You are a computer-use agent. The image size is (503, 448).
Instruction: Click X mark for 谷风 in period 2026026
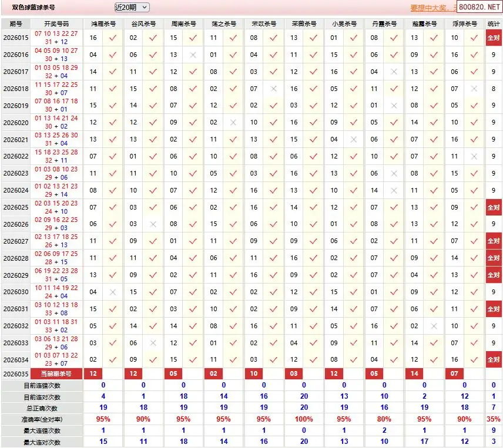coord(153,224)
